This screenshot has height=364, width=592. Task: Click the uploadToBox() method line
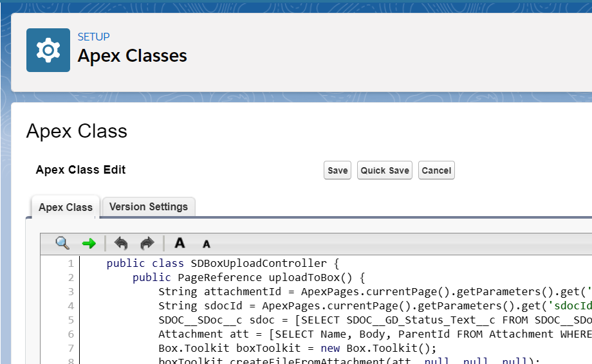point(249,278)
